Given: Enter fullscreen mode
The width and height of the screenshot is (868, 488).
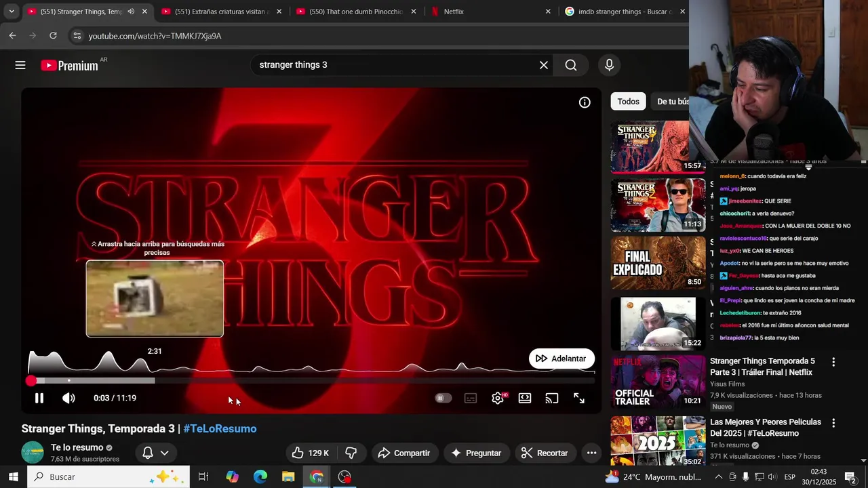Looking at the screenshot, I should click(x=579, y=398).
